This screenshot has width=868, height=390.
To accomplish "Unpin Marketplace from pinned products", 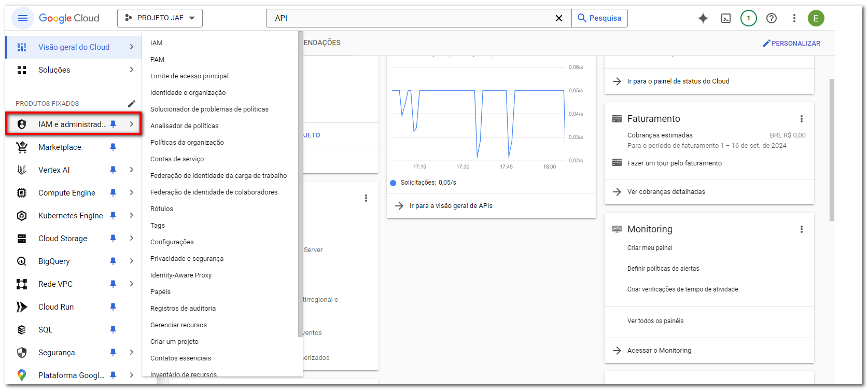I will pyautogui.click(x=113, y=147).
